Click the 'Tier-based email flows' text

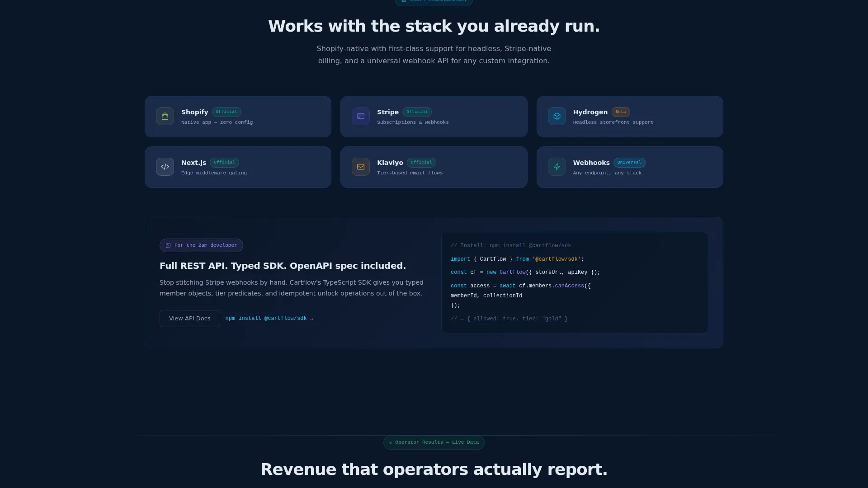pos(410,173)
